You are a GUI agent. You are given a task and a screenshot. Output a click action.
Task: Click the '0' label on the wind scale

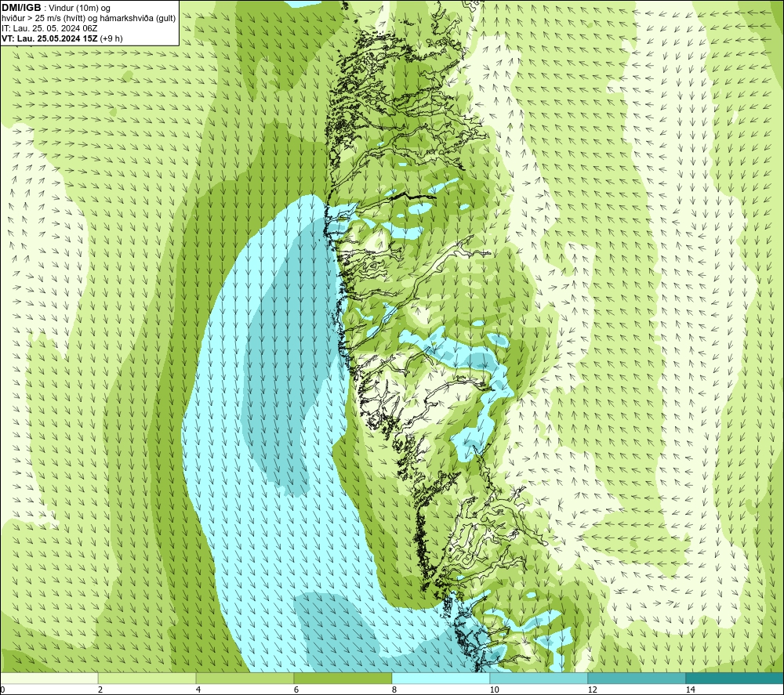(2, 690)
